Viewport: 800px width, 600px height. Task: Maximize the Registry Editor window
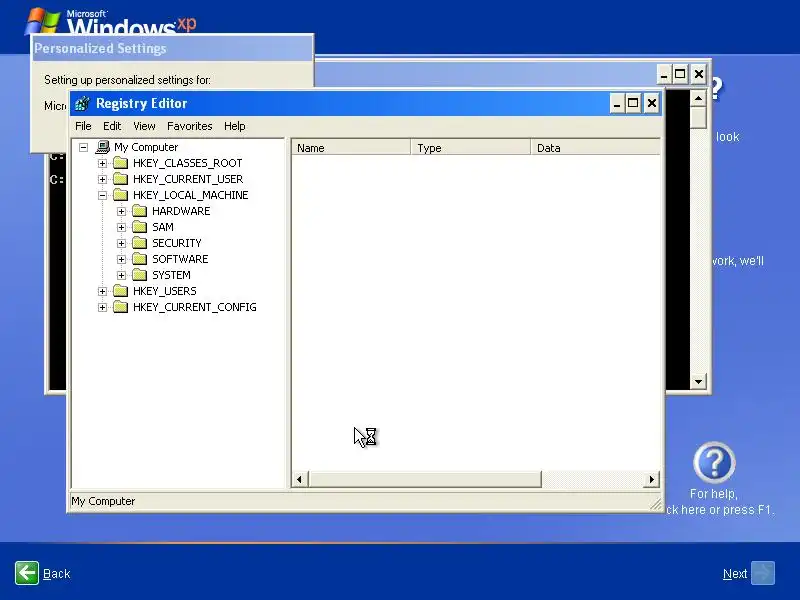(633, 104)
